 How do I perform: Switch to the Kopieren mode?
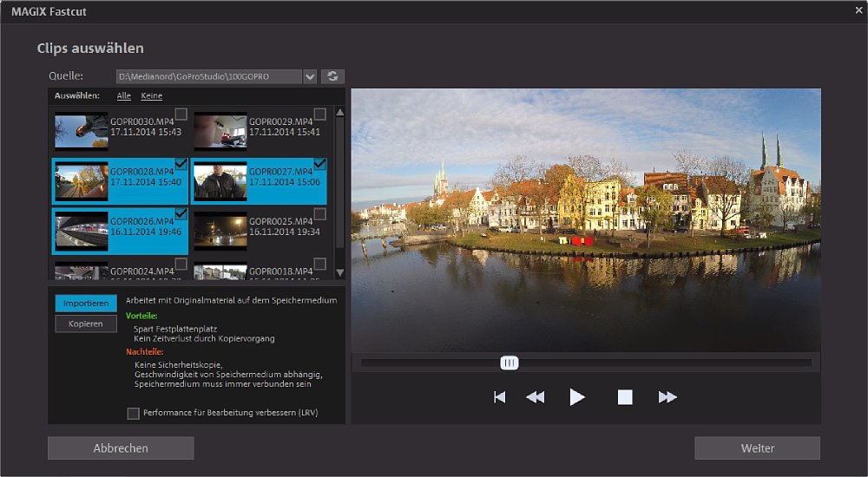pos(86,323)
